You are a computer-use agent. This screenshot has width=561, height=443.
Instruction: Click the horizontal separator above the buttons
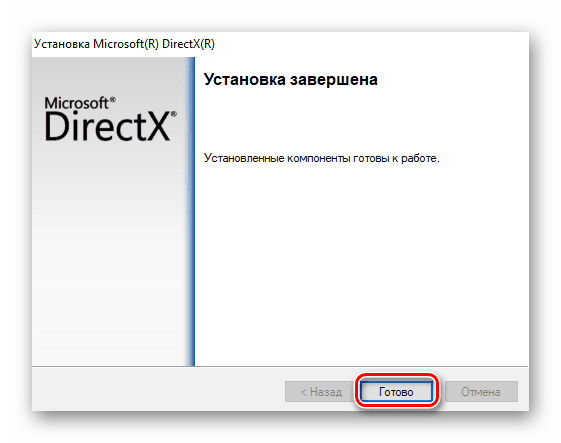[x=280, y=366]
